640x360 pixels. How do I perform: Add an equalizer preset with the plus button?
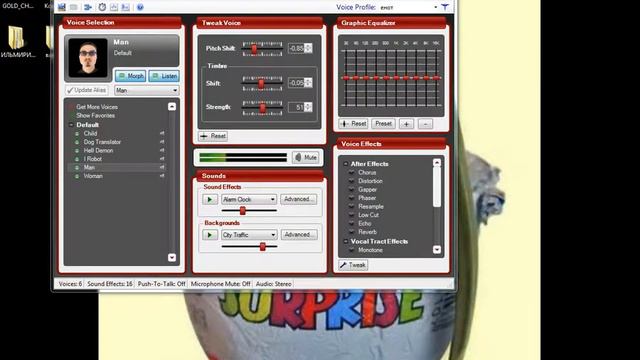pyautogui.click(x=406, y=124)
